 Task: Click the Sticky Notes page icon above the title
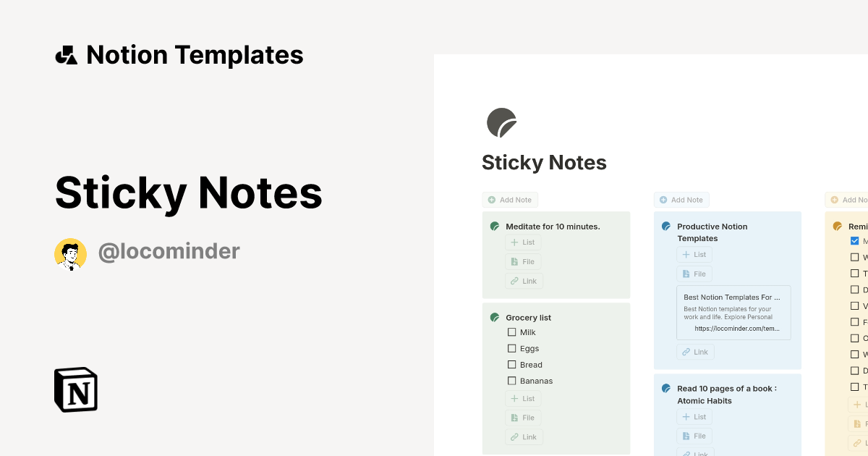click(501, 122)
